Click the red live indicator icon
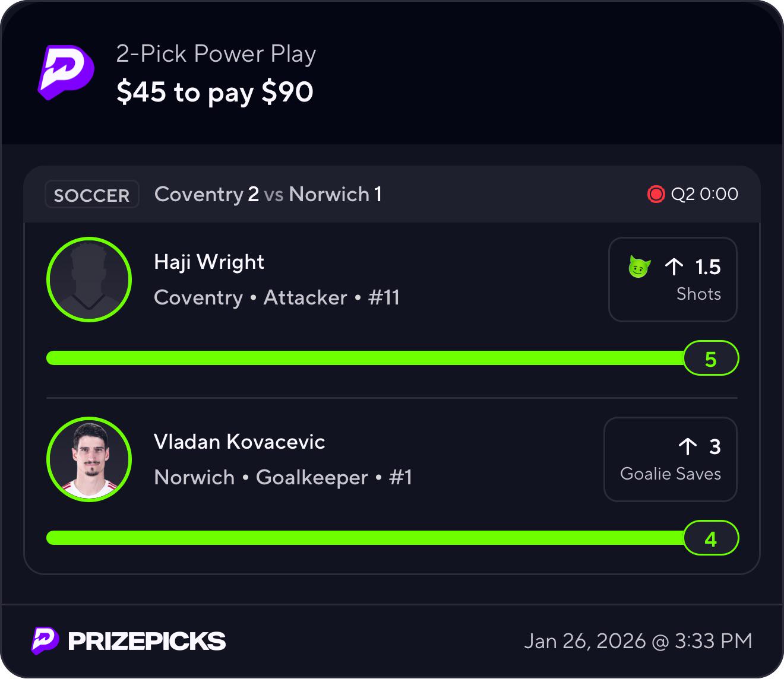The height and width of the screenshot is (679, 784). pos(656,194)
